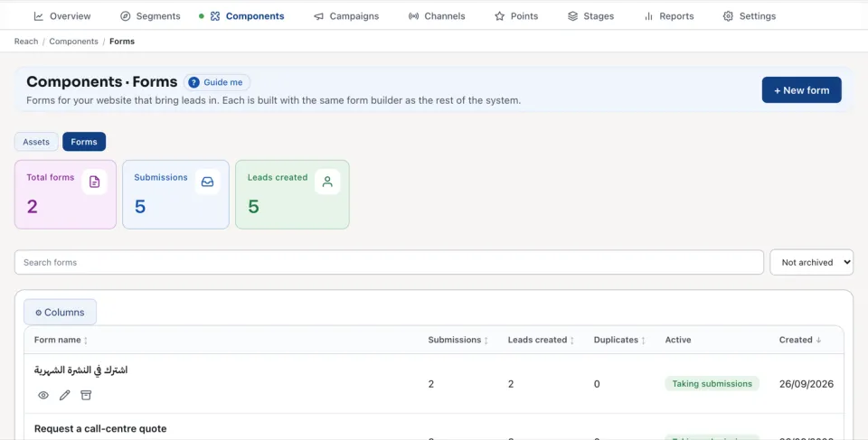Viewport: 868px width, 440px height.
Task: Click the eye preview icon under Arabic form
Action: (43, 395)
